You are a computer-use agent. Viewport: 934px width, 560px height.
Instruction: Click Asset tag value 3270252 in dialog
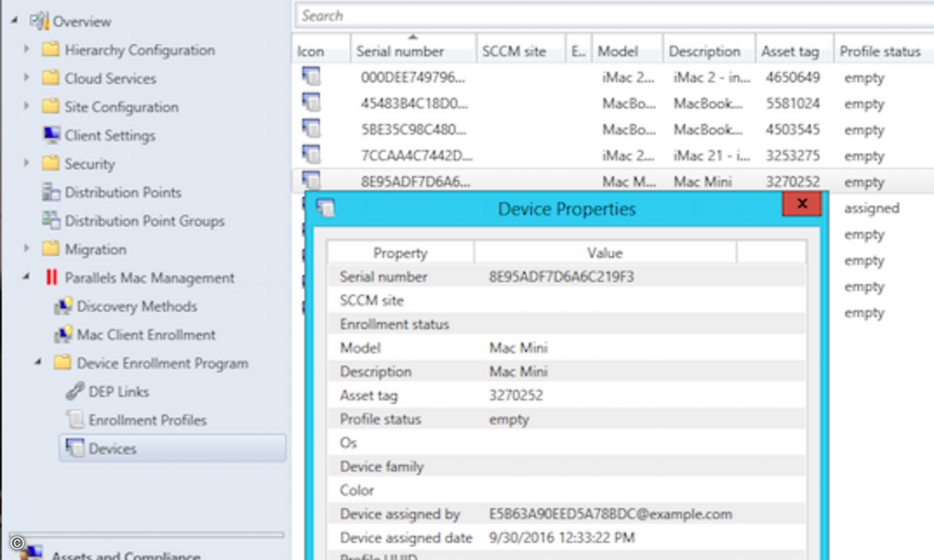tap(516, 395)
